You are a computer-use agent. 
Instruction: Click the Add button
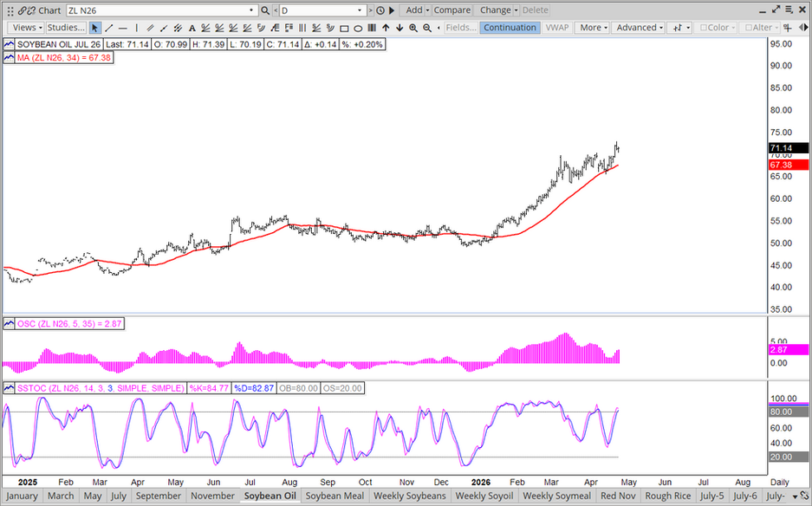[413, 10]
